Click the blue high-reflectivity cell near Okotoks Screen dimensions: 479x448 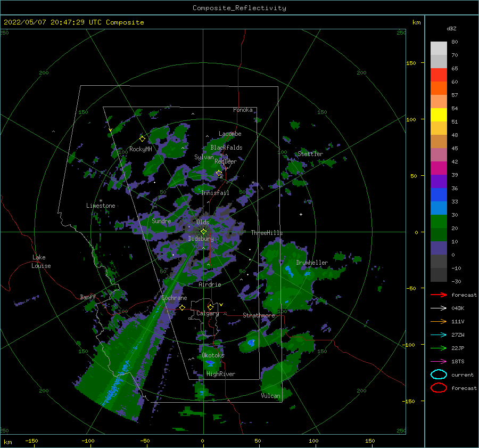(x=210, y=363)
